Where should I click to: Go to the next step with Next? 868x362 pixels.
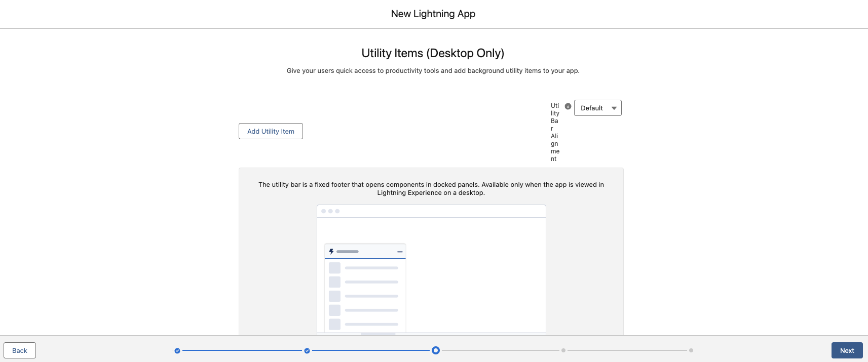(847, 350)
